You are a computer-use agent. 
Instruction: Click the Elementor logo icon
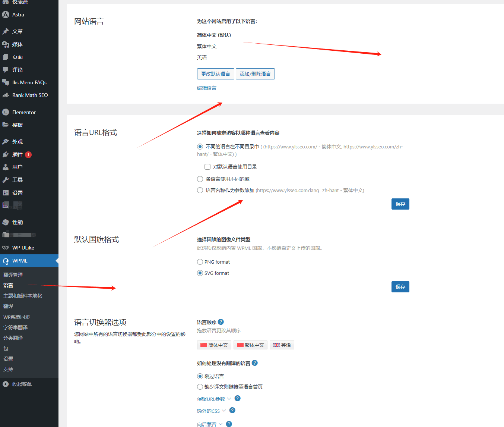[x=6, y=112]
